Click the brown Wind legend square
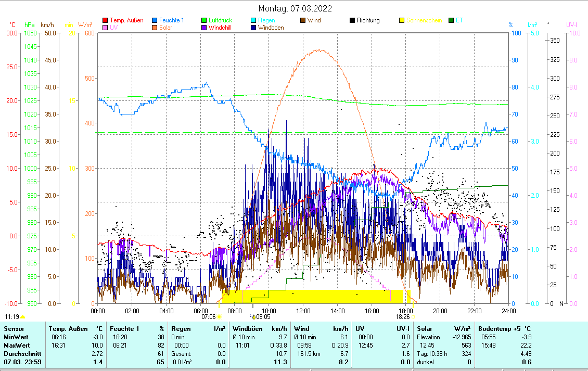 click(x=303, y=21)
